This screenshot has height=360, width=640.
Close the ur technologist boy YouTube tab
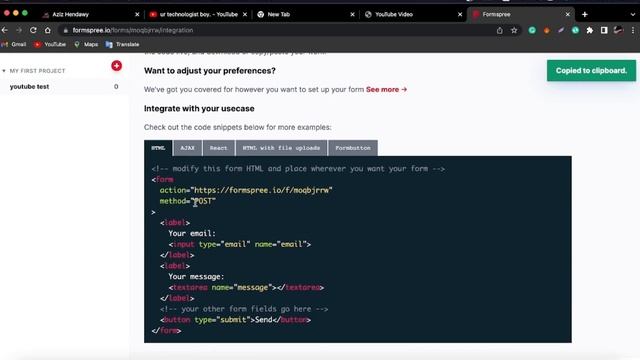click(245, 14)
